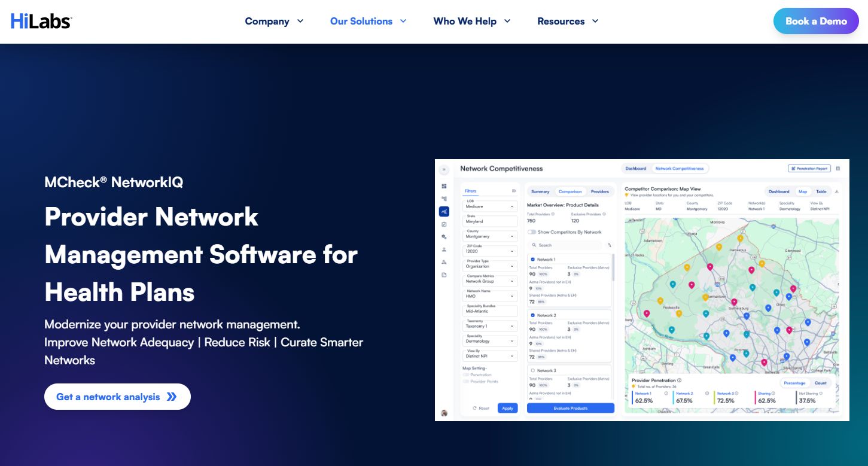Select the Network Competitiveness header tab

tap(680, 169)
